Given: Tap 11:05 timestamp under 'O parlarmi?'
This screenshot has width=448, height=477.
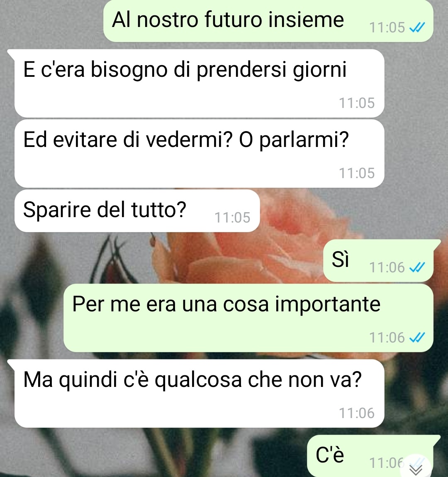Looking at the screenshot, I should (x=356, y=174).
